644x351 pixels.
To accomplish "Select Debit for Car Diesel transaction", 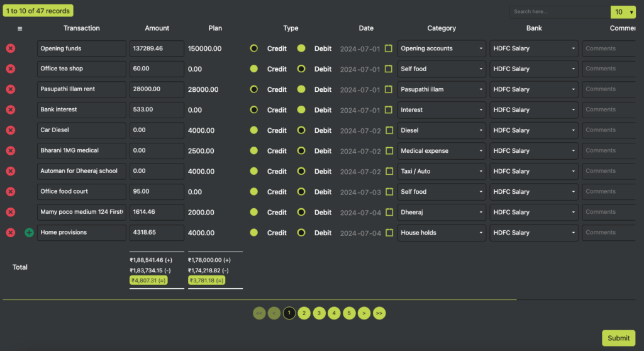I will 301,130.
